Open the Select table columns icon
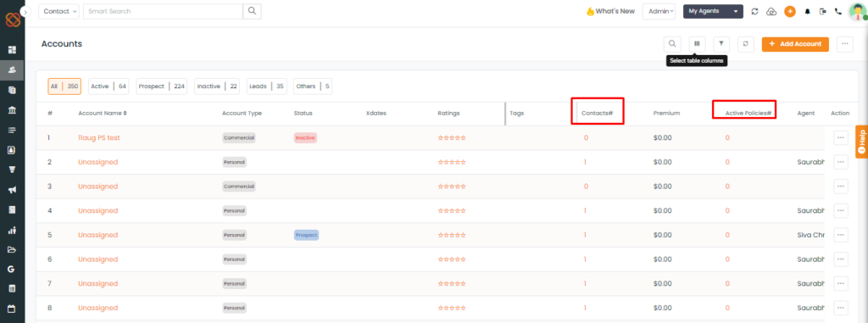This screenshot has height=323, width=868. point(697,44)
